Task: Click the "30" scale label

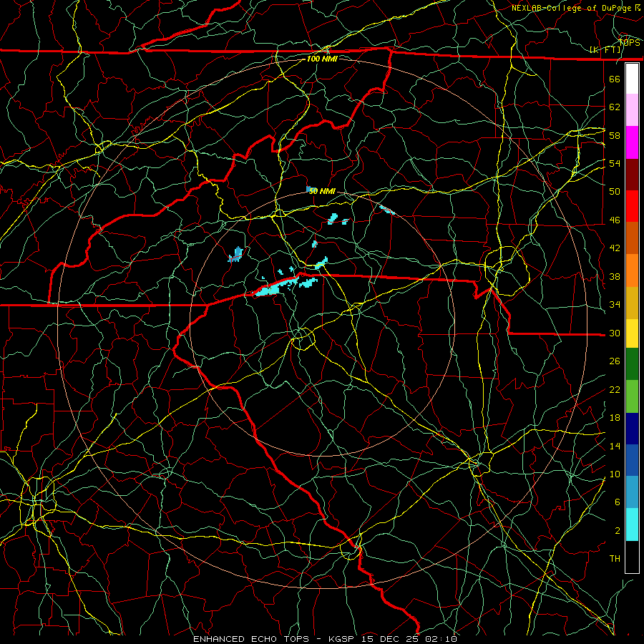Action: (x=615, y=333)
